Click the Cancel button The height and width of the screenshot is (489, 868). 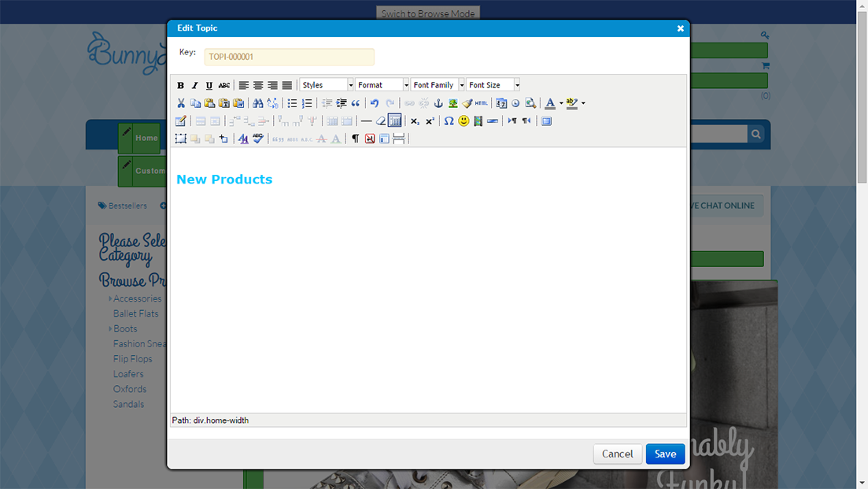(618, 454)
